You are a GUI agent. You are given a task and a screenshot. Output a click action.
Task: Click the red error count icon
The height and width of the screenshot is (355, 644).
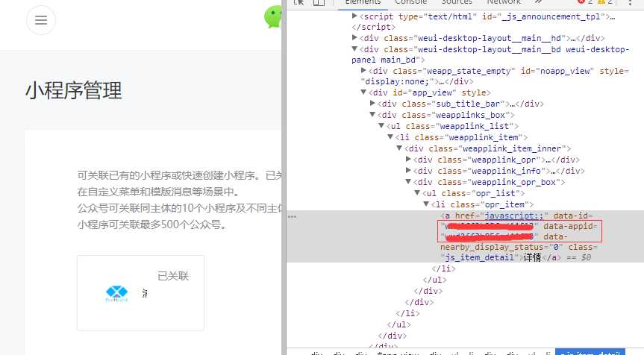tap(581, 1)
